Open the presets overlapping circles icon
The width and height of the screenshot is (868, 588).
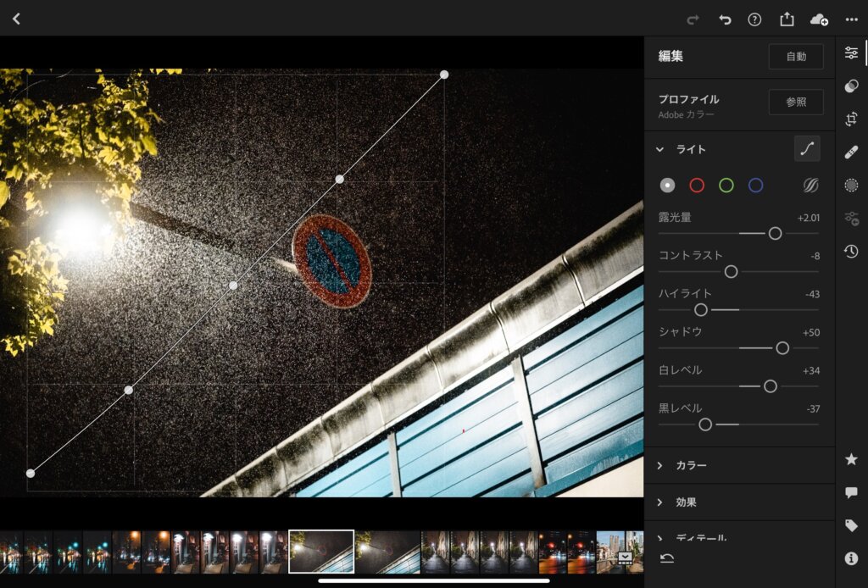(851, 86)
